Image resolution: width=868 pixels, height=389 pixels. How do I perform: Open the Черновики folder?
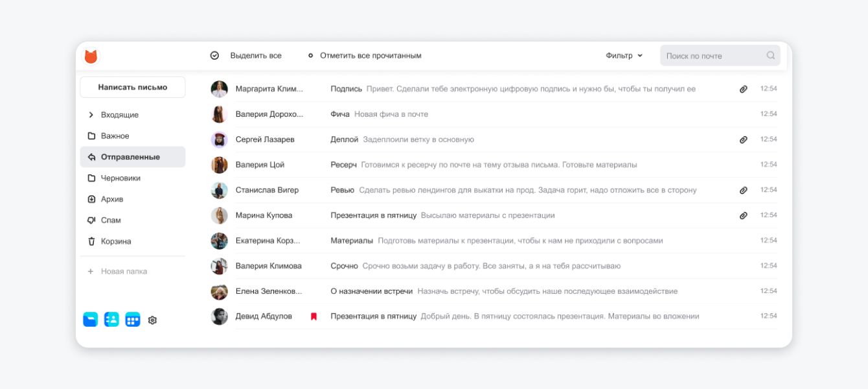click(x=120, y=178)
